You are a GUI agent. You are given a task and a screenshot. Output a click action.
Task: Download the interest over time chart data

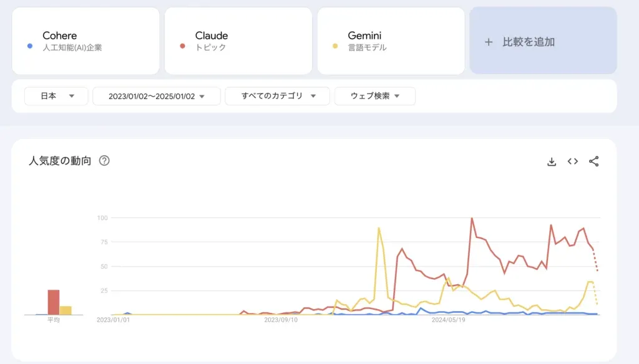(x=552, y=161)
